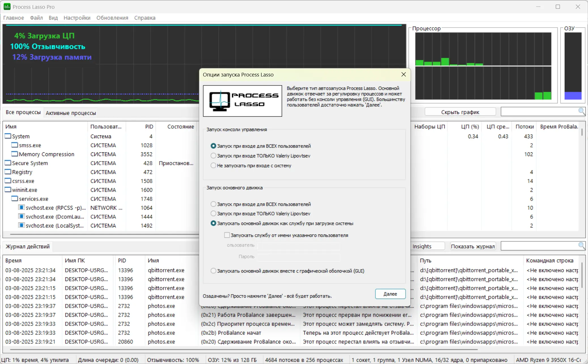Screen dimensions: 588x364
Task: Click the Process Lasso app icon in title bar
Action: [x=7, y=7]
